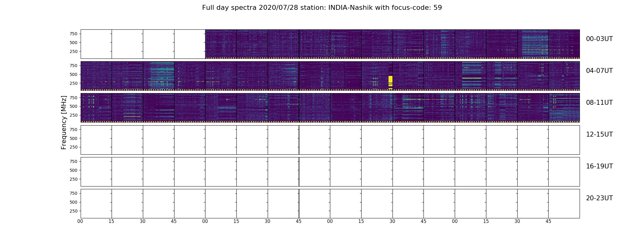
Task: Click the 250 tick label of the 04-07UT plot
Action: point(74,83)
